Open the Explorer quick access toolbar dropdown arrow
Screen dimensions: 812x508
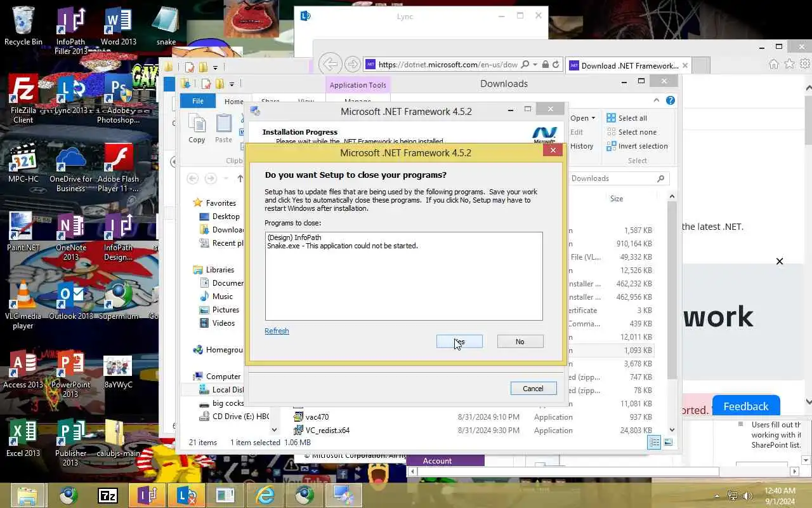[x=232, y=84]
